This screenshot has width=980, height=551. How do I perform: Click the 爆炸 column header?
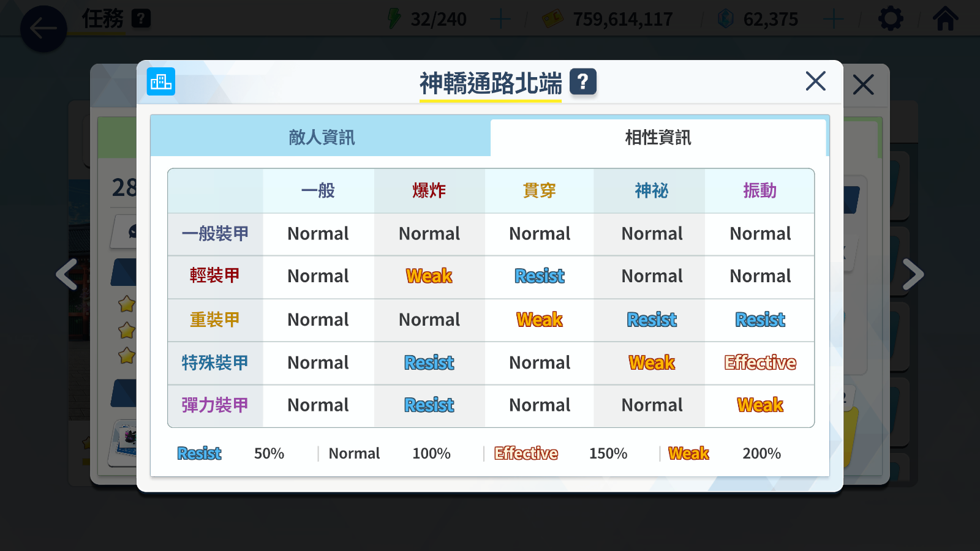pyautogui.click(x=429, y=191)
